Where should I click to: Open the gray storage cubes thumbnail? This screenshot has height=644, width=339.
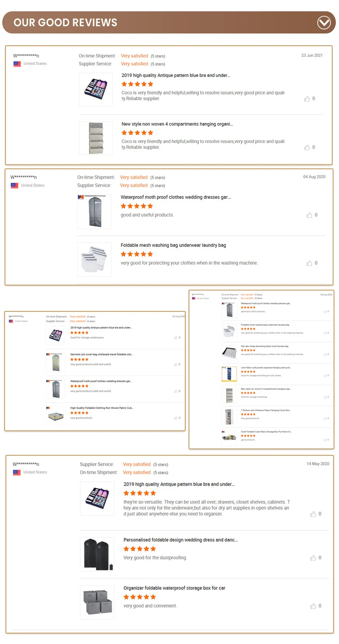click(97, 602)
